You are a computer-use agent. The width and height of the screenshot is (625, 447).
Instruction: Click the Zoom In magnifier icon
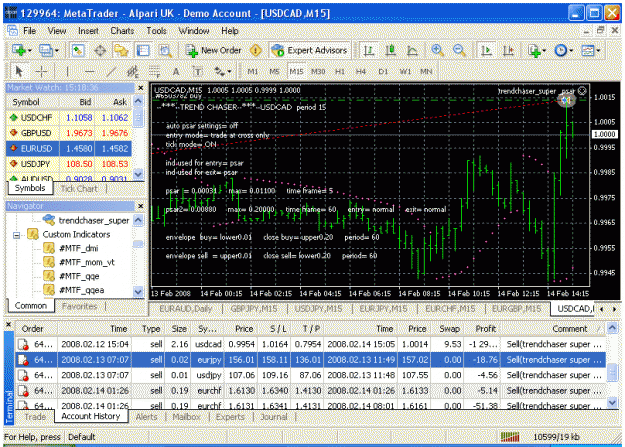[x=438, y=51]
